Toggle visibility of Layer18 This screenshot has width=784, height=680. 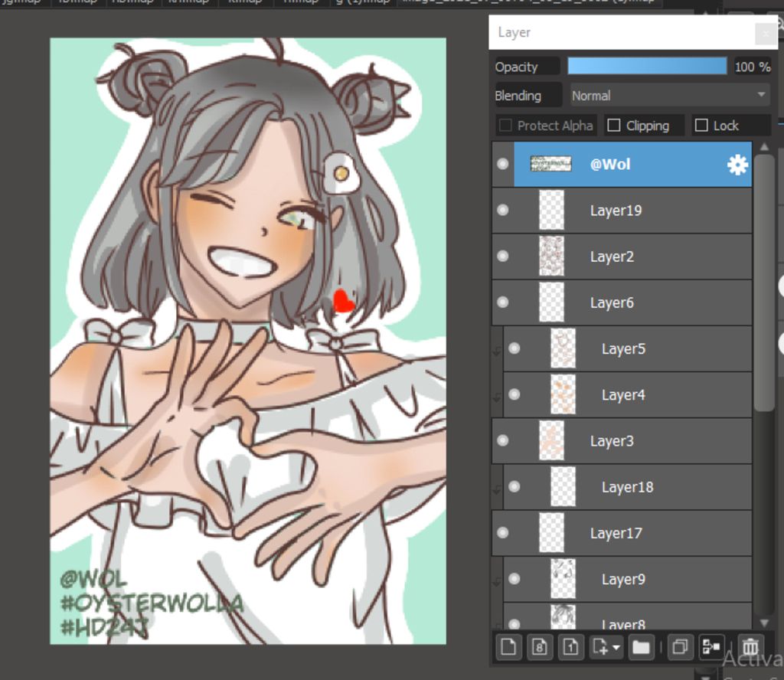click(514, 486)
